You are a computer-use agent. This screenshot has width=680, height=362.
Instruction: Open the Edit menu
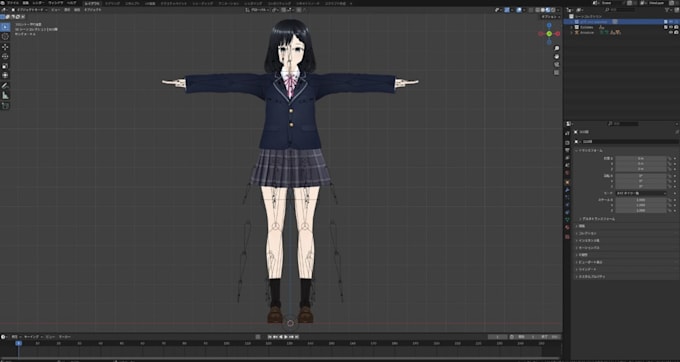26,3
